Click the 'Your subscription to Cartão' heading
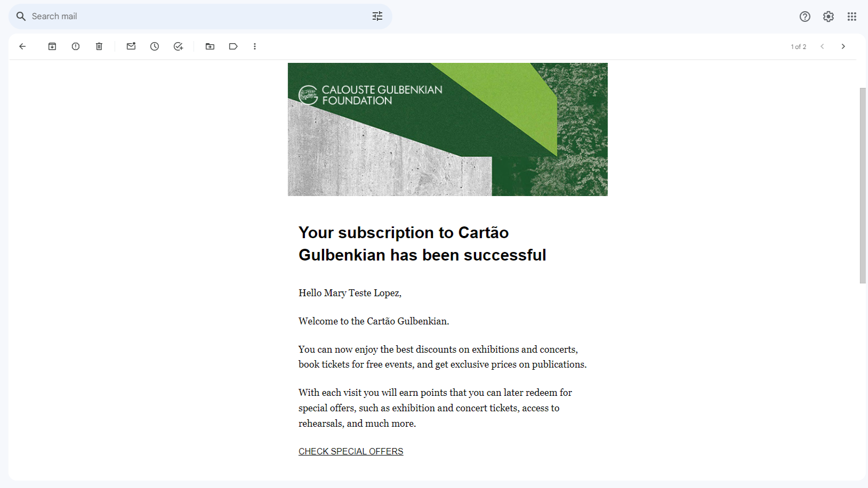The height and width of the screenshot is (488, 868). click(x=422, y=244)
